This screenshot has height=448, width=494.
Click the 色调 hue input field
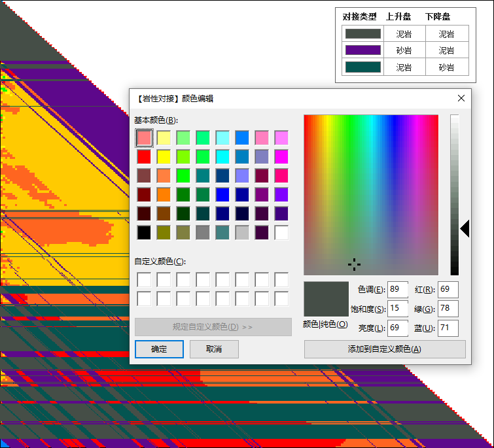tap(398, 289)
